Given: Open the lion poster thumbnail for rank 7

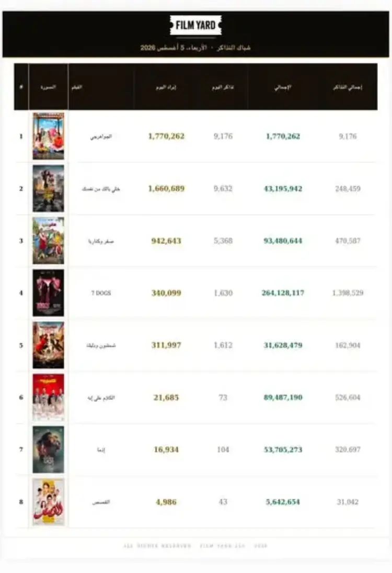Looking at the screenshot, I should (x=48, y=450).
